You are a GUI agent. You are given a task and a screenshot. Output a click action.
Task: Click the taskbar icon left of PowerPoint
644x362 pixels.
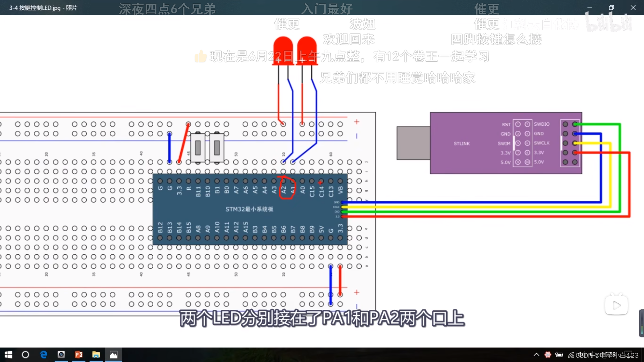(61, 355)
